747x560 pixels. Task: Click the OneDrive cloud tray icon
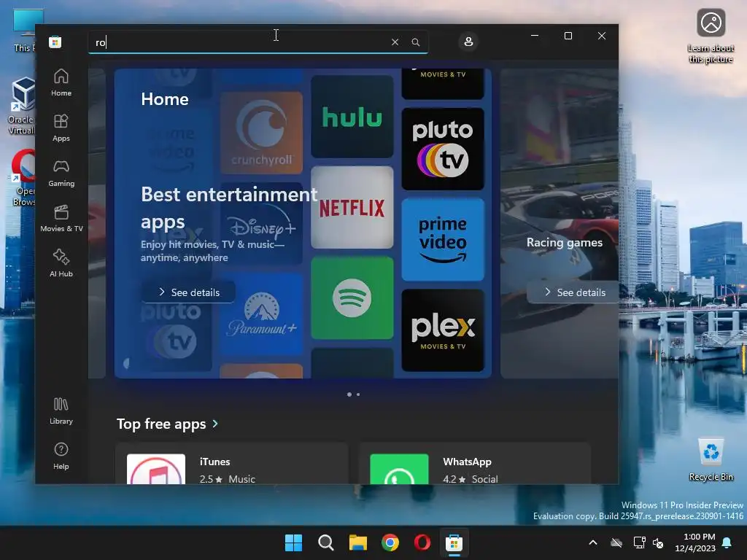(616, 542)
